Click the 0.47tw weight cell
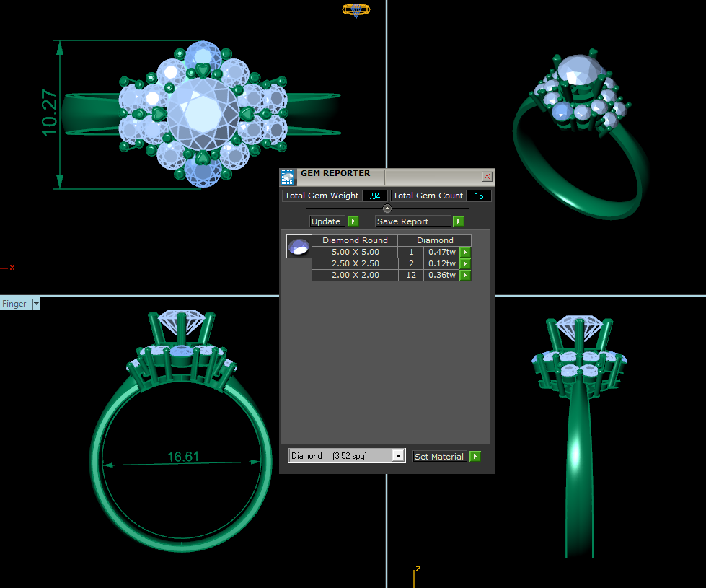 tap(441, 252)
